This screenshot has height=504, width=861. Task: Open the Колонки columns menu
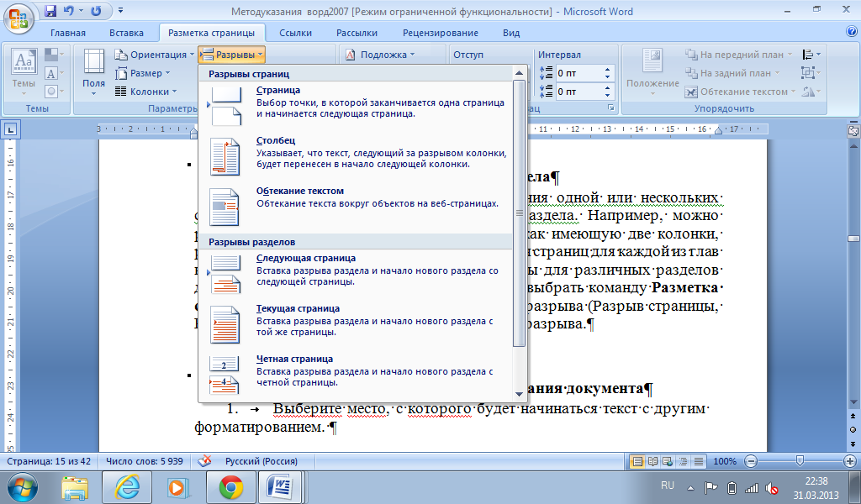(145, 92)
